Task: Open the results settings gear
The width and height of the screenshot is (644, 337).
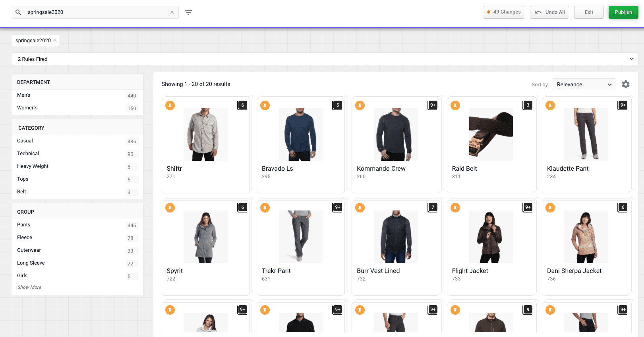Action: [x=626, y=84]
